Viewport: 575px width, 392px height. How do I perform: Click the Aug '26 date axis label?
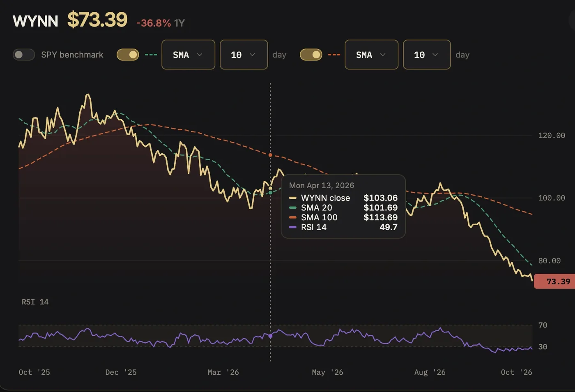click(x=430, y=372)
